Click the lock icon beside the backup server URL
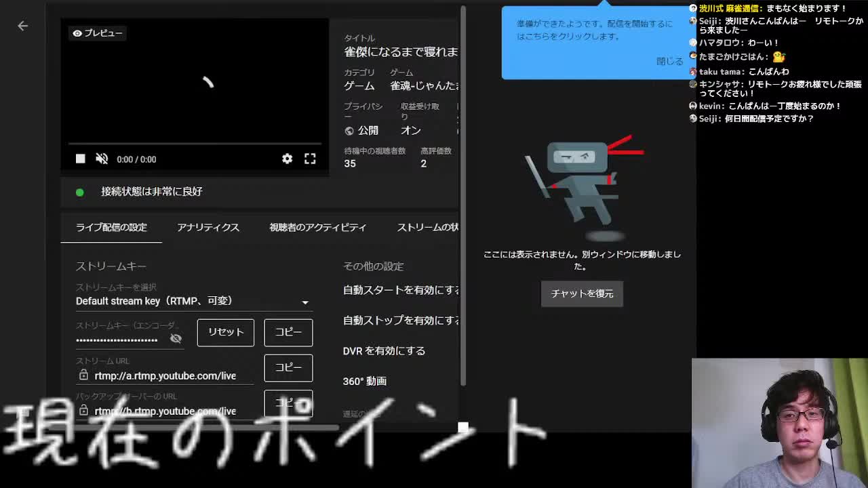The image size is (868, 488). coord(83,410)
